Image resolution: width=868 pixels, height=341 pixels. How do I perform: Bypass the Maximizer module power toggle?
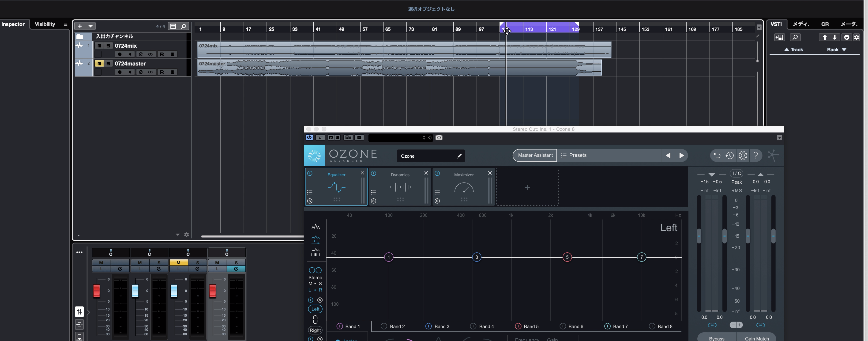coord(437,173)
